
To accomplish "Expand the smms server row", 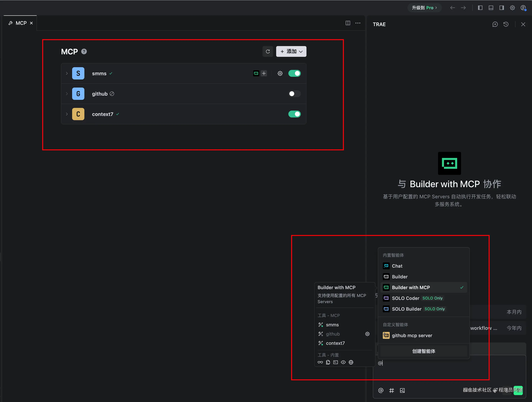I will tap(67, 73).
